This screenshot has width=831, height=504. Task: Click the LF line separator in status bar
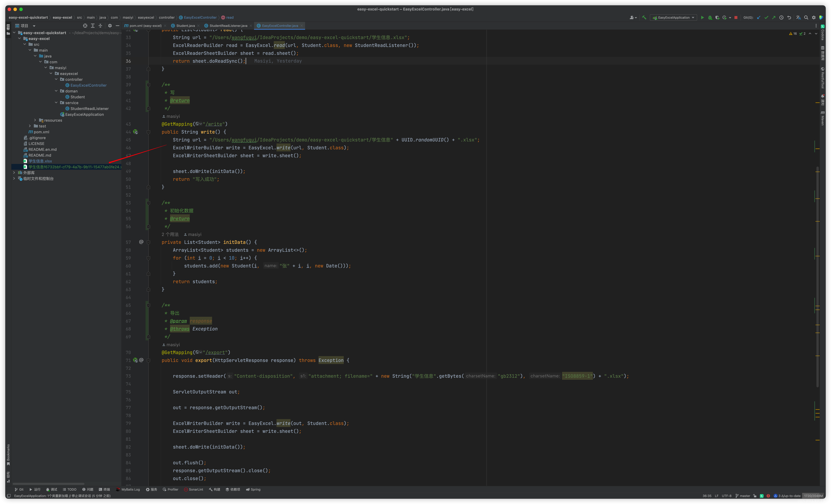[x=717, y=496]
